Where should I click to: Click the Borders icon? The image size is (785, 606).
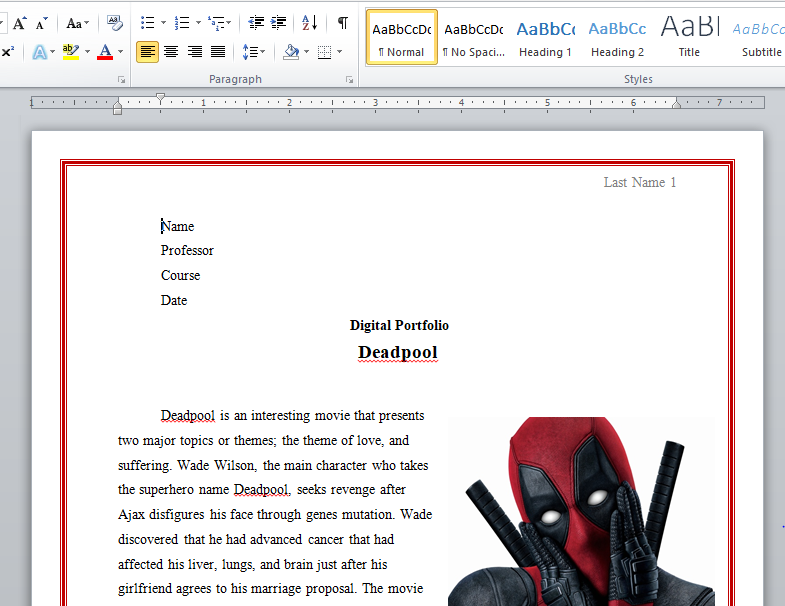[x=324, y=52]
